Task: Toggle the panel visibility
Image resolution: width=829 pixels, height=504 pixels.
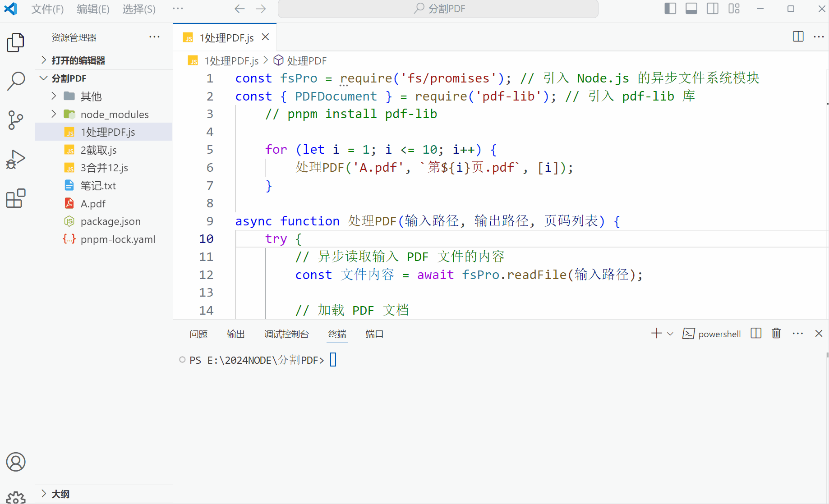Action: (691, 8)
